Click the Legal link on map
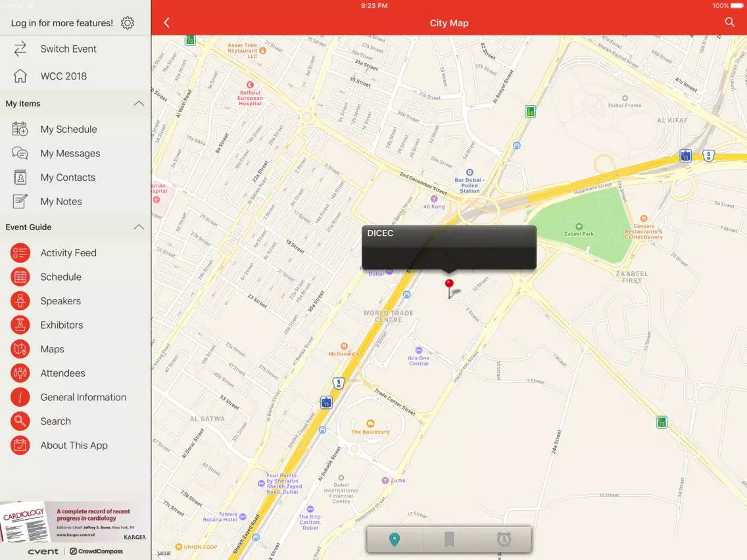747x560 pixels. click(164, 552)
